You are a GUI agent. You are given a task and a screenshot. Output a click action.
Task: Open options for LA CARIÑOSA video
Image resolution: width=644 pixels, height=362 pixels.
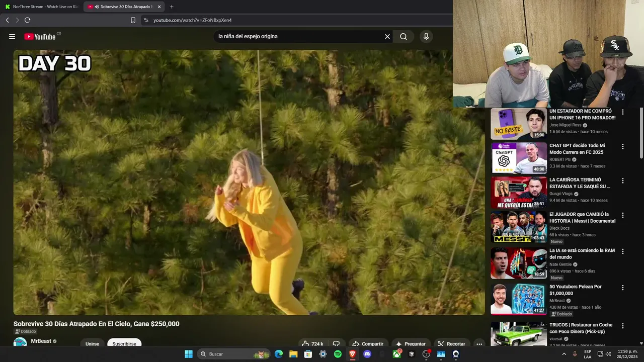(623, 180)
